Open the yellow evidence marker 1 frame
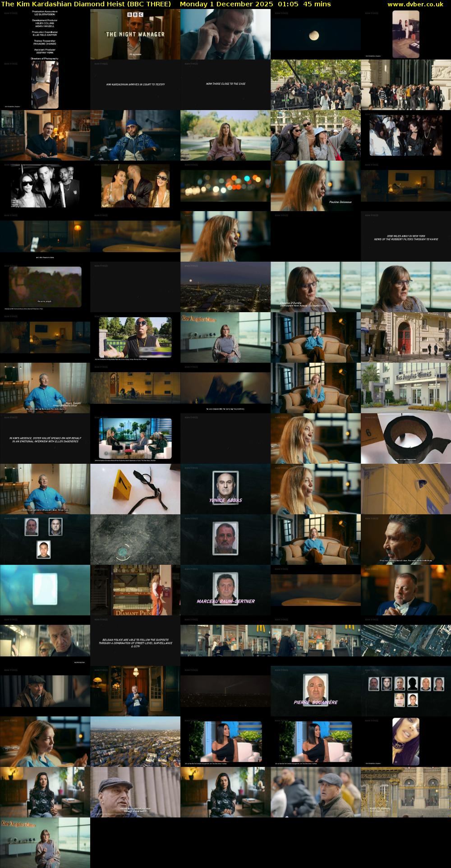The width and height of the screenshot is (451, 868). click(x=135, y=489)
